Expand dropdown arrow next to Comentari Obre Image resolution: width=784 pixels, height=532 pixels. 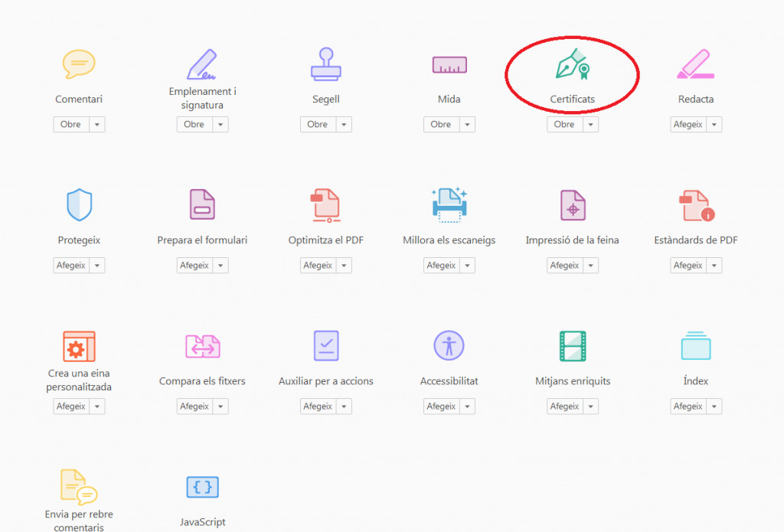pos(97,125)
